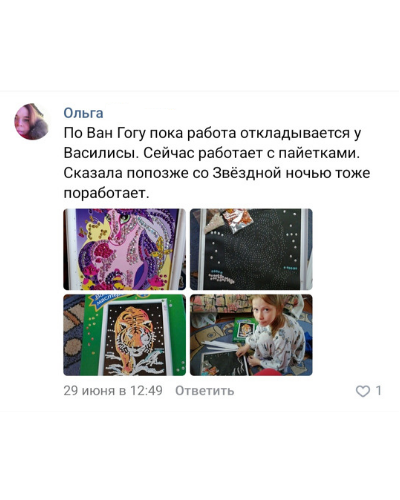Click the green box edge in tiger photo
400x500 pixels.
click(x=179, y=335)
